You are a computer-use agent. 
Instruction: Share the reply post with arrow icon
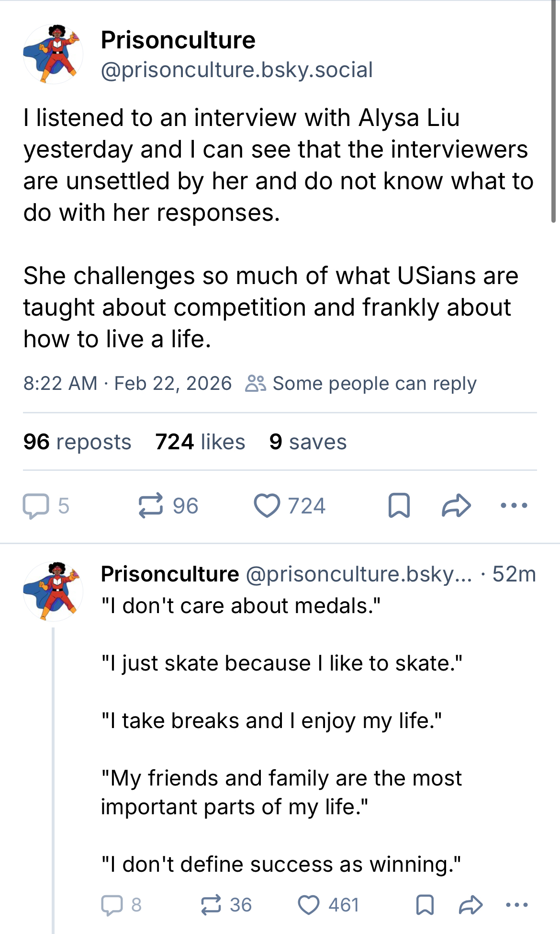[470, 905]
